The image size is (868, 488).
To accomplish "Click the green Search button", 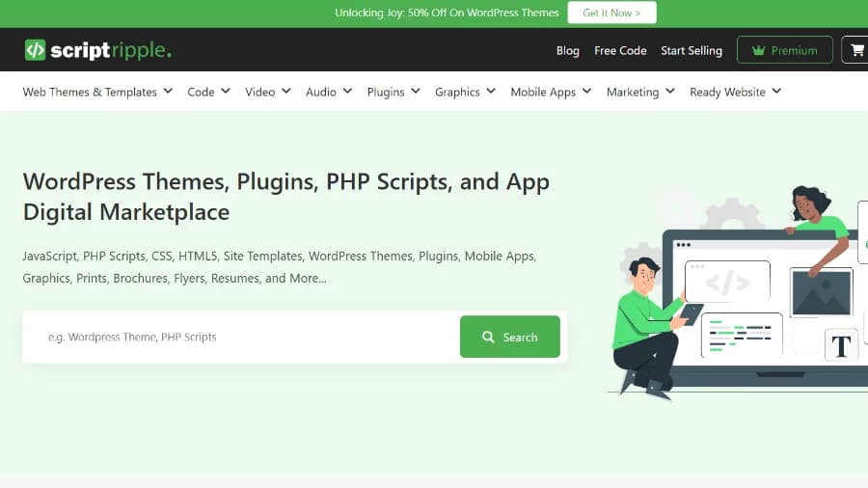I will 510,337.
